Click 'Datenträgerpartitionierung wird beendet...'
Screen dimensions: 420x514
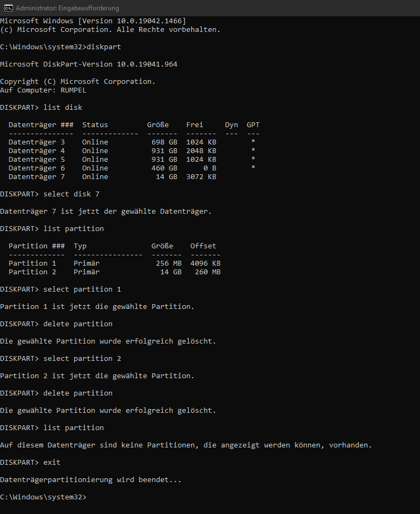91,480
